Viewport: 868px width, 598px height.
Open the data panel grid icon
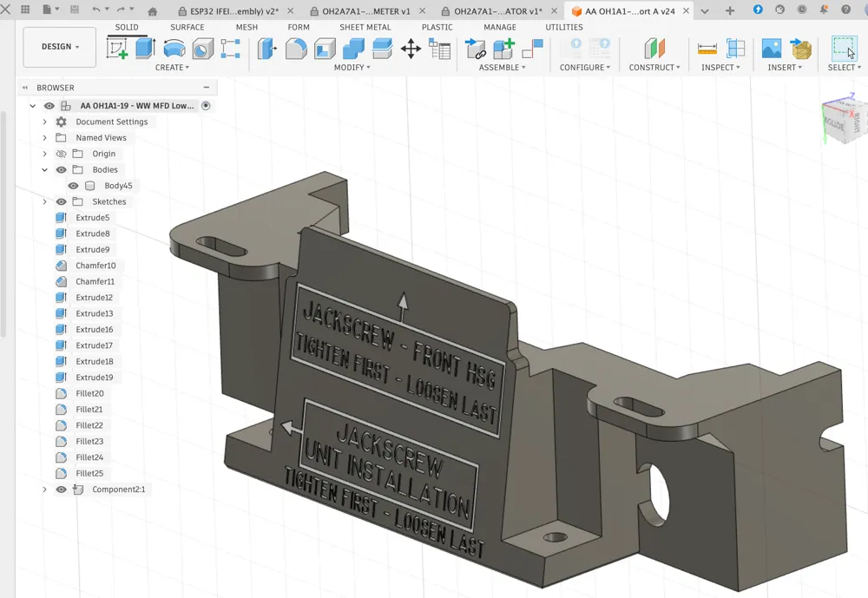coord(25,10)
